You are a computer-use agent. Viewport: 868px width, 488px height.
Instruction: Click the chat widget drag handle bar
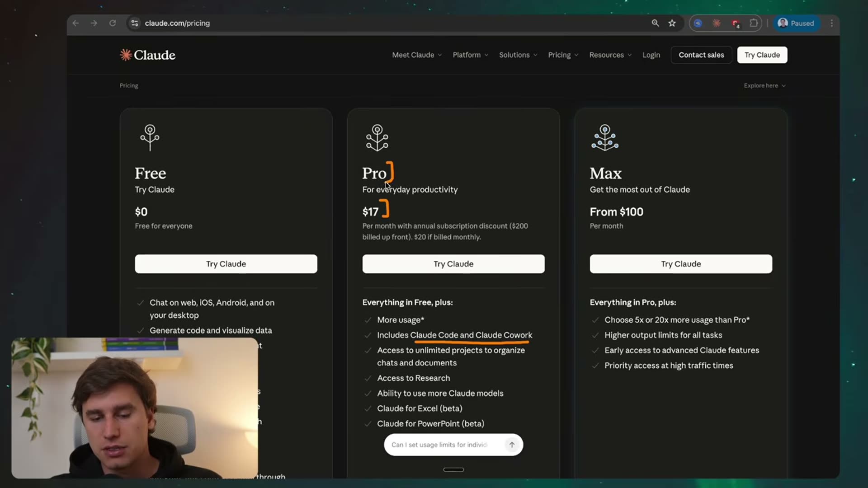coord(453,469)
